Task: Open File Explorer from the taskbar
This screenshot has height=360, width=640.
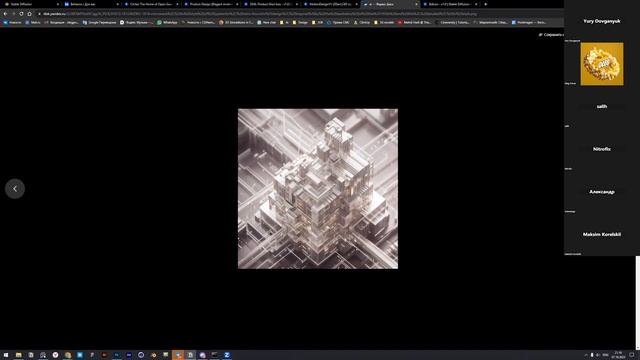Action: pyautogui.click(x=18, y=355)
